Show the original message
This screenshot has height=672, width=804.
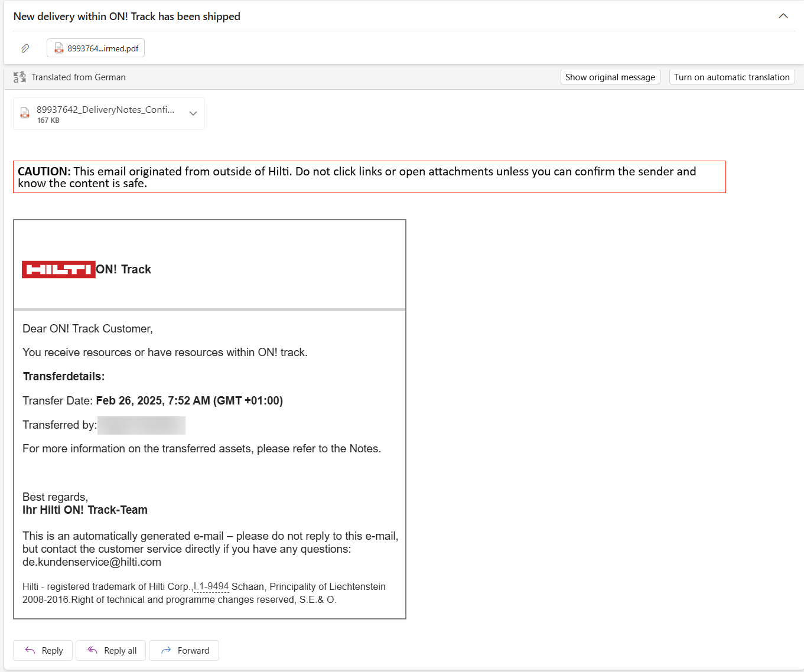tap(610, 77)
